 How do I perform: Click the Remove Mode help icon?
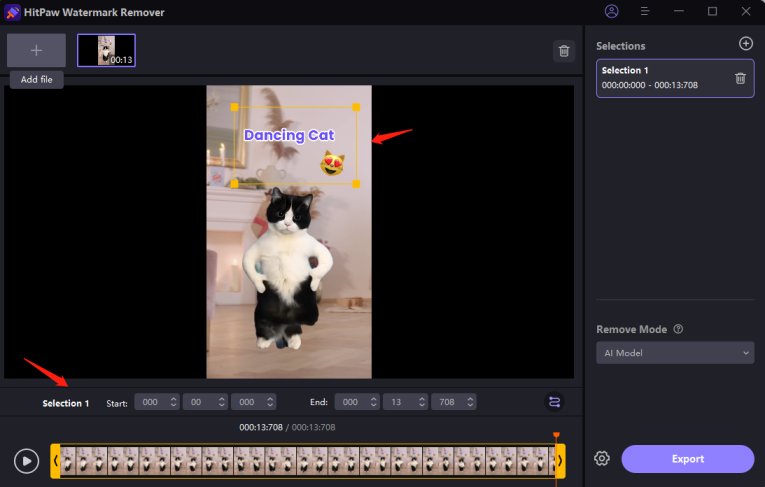coord(678,329)
